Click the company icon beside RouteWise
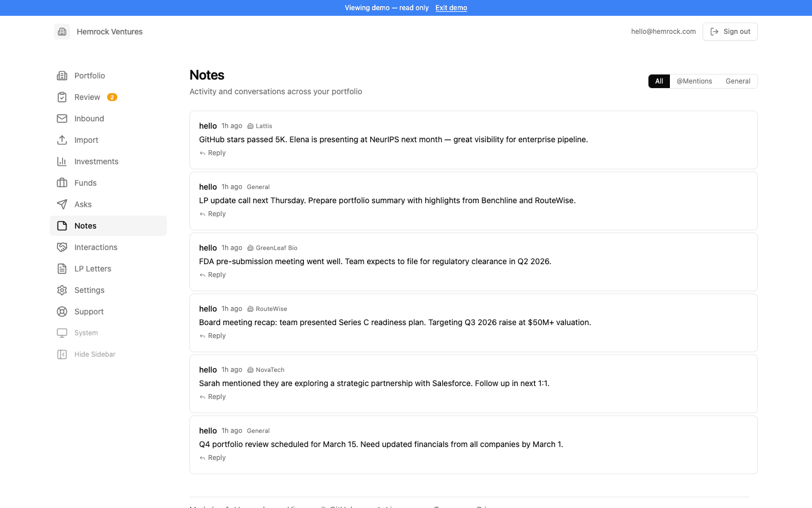Image resolution: width=812 pixels, height=508 pixels. tap(250, 309)
